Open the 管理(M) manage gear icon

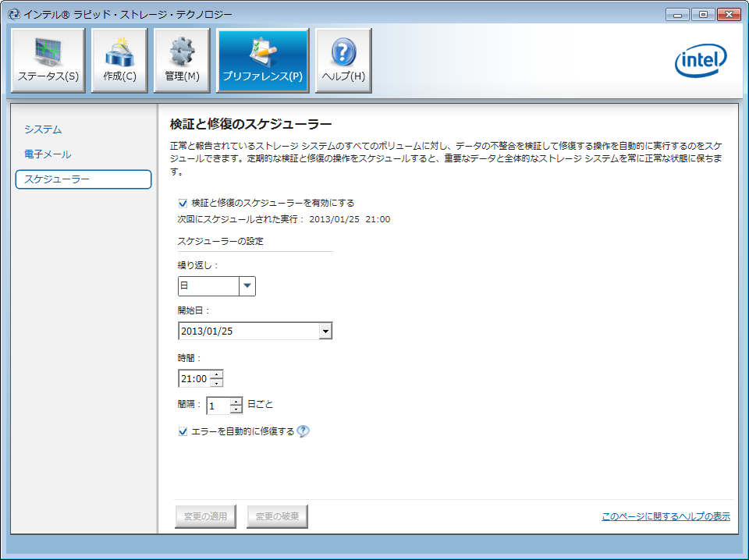pos(182,60)
